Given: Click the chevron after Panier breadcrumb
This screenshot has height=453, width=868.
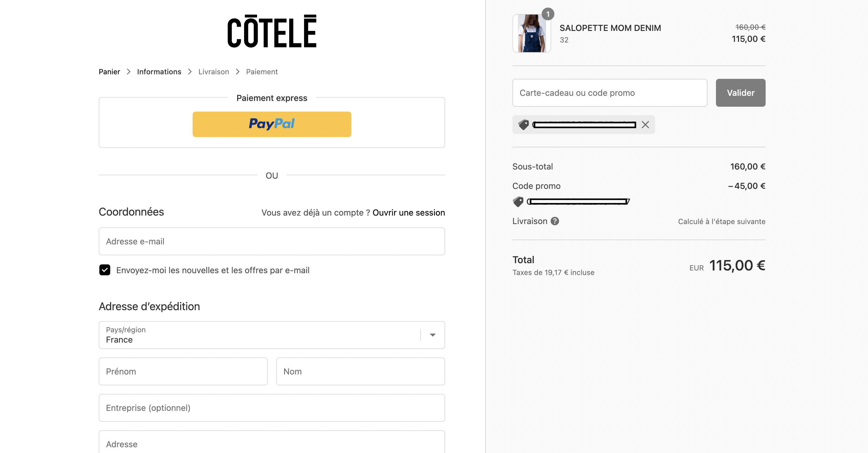Looking at the screenshot, I should [128, 72].
